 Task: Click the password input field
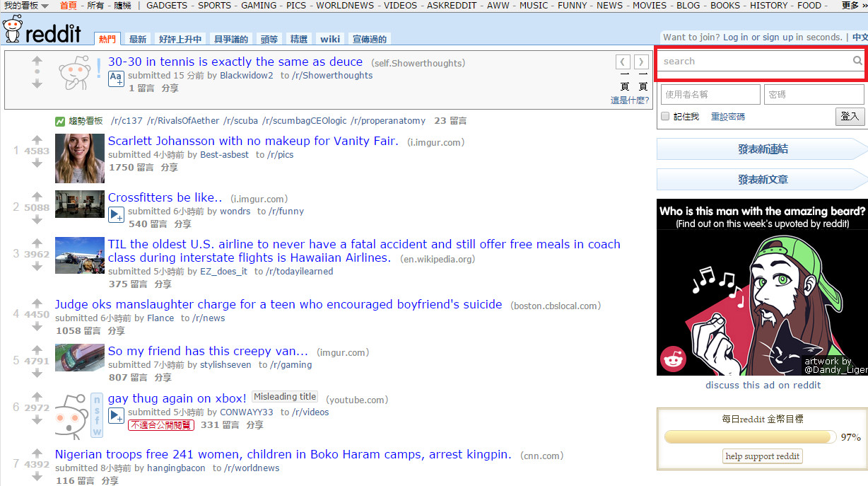click(x=814, y=94)
